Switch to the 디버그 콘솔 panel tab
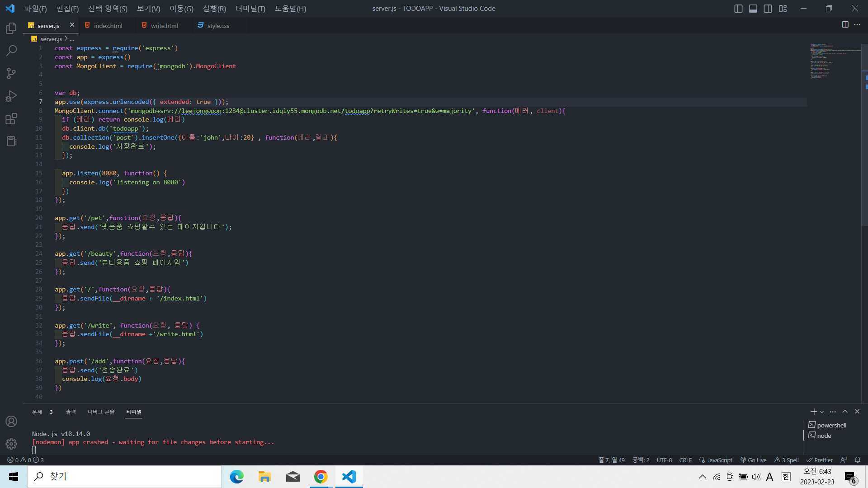The width and height of the screenshot is (868, 488). point(101,412)
